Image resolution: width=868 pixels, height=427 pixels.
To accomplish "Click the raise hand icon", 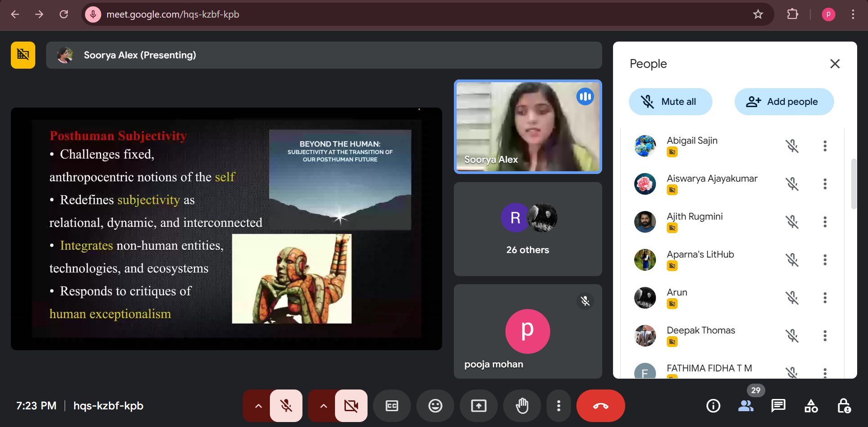I will click(522, 406).
